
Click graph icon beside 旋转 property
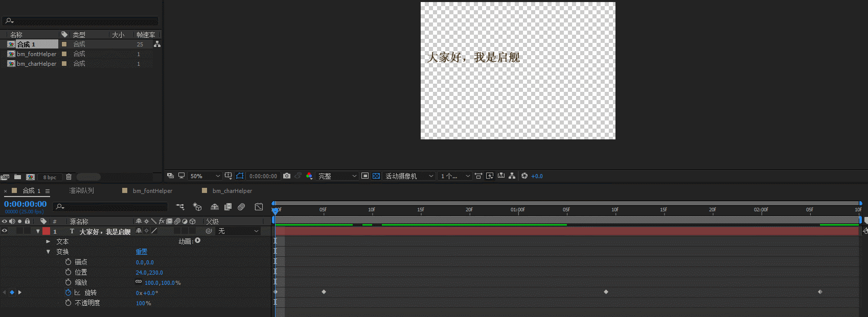(x=77, y=292)
